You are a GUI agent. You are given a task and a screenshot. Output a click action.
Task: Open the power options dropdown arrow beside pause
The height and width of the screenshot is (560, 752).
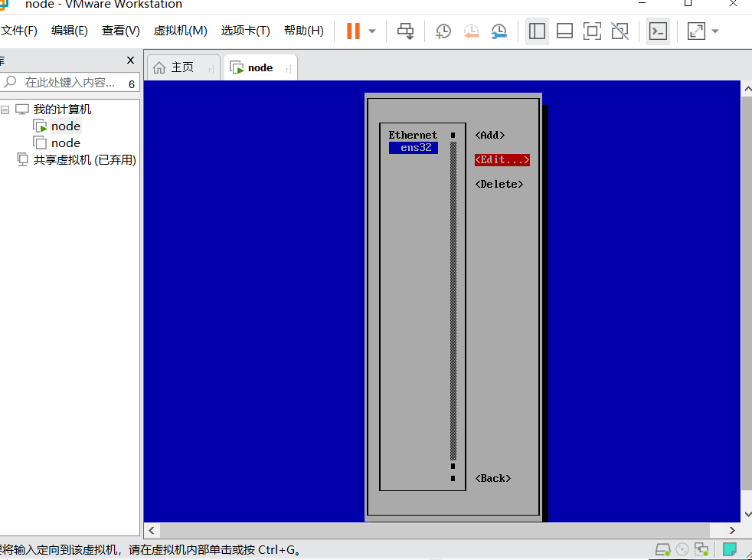pyautogui.click(x=372, y=31)
